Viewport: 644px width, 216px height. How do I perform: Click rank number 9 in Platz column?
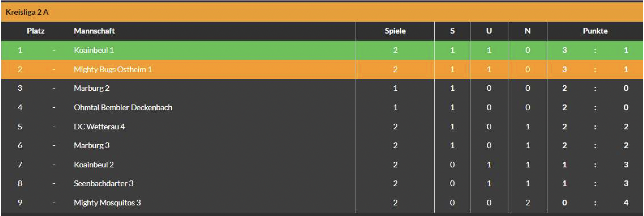pos(20,203)
